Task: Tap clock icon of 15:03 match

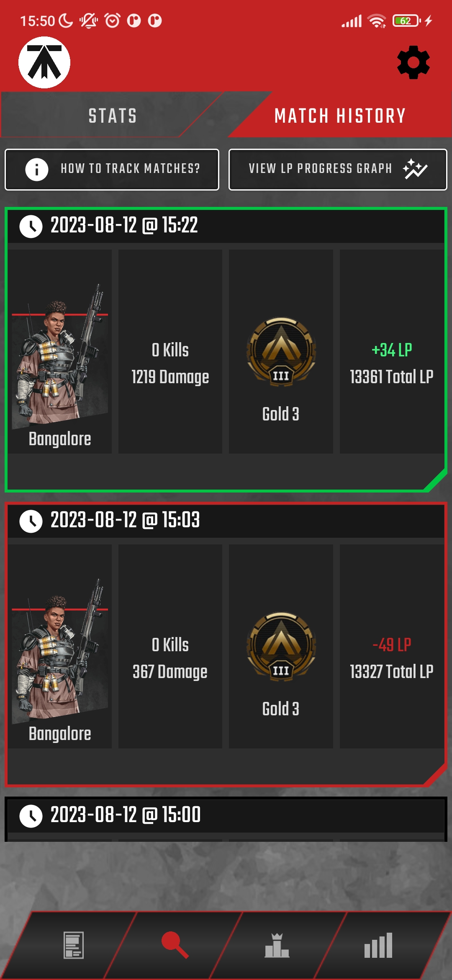Action: [31, 521]
